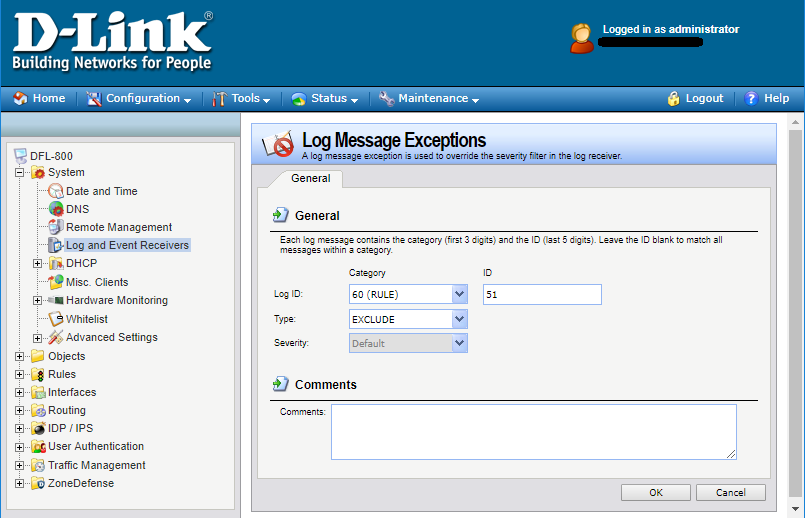Screen dimensions: 805x518
Task: Expand the User Authentication tree node
Action: (x=20, y=447)
